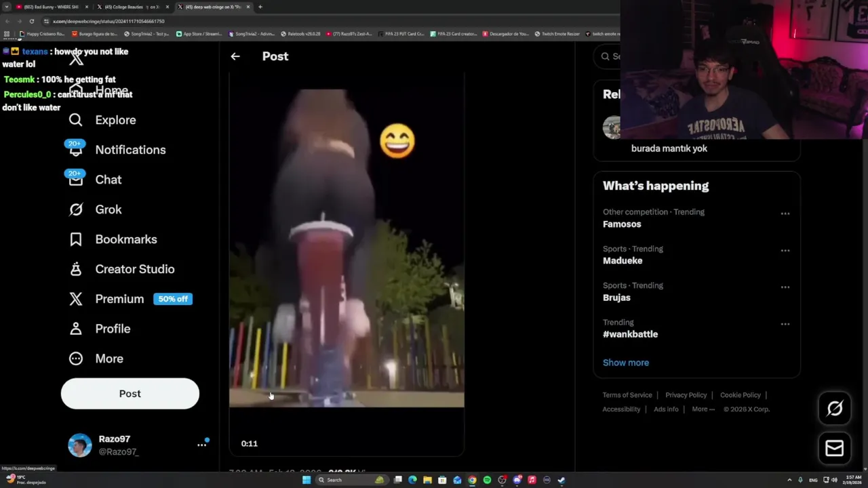Click the 50% off Premium badge
The height and width of the screenshot is (488, 868).
tap(173, 299)
